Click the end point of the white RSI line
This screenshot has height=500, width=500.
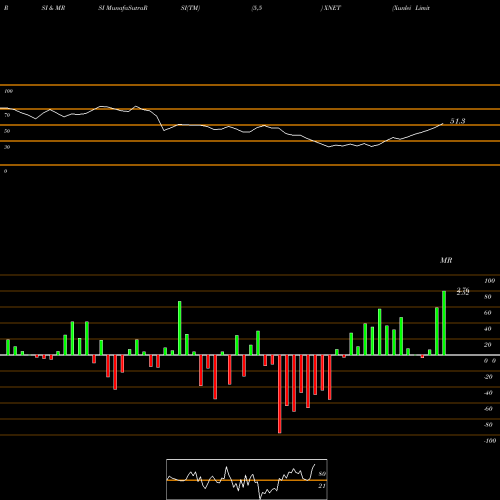443,124
